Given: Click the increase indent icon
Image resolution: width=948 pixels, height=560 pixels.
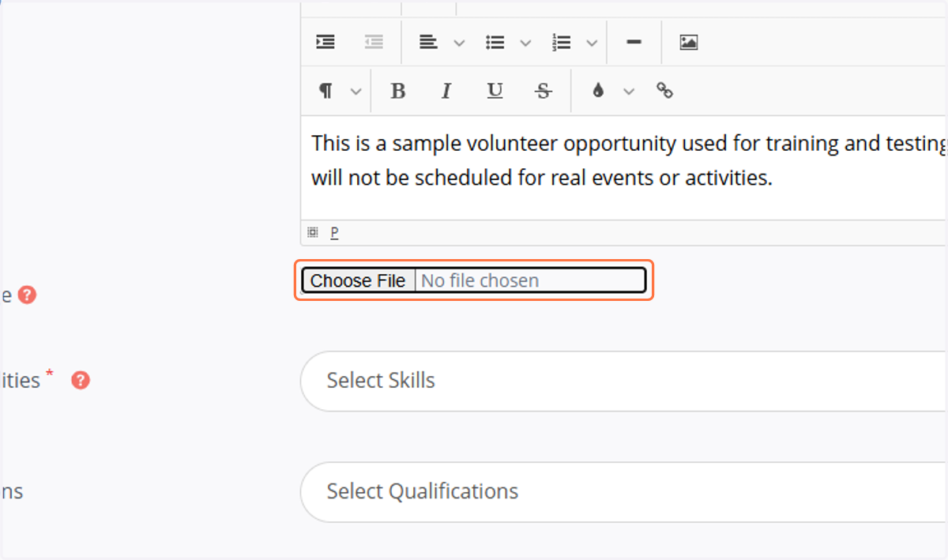Looking at the screenshot, I should pos(325,43).
